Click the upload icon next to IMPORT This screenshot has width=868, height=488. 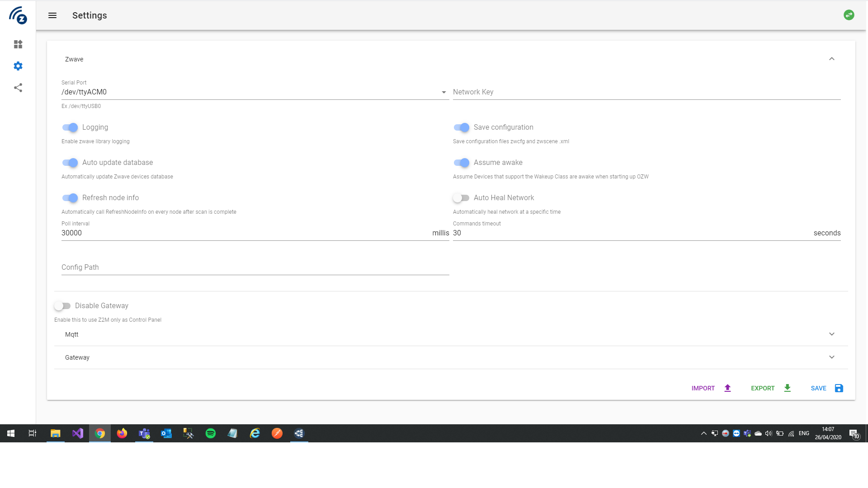[x=727, y=388]
